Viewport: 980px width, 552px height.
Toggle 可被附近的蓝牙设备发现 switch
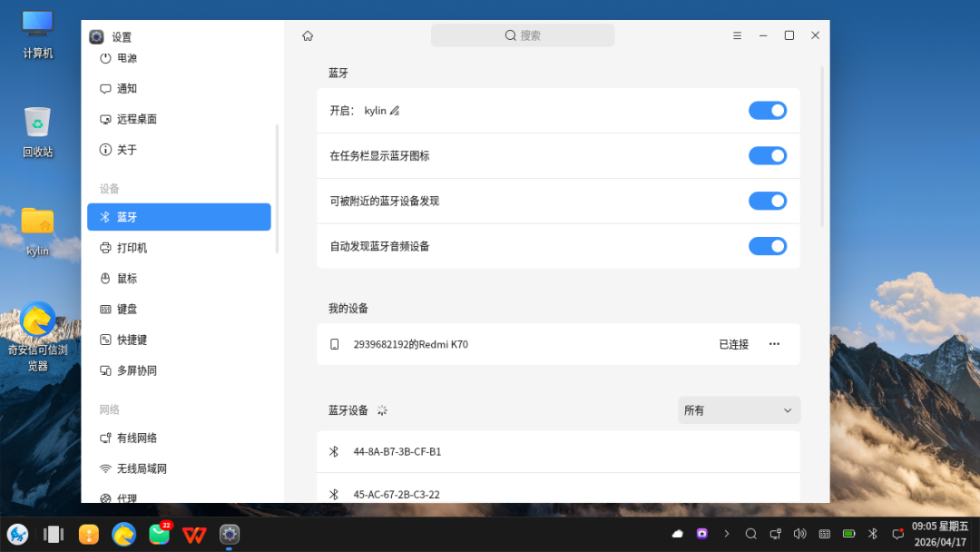click(768, 201)
